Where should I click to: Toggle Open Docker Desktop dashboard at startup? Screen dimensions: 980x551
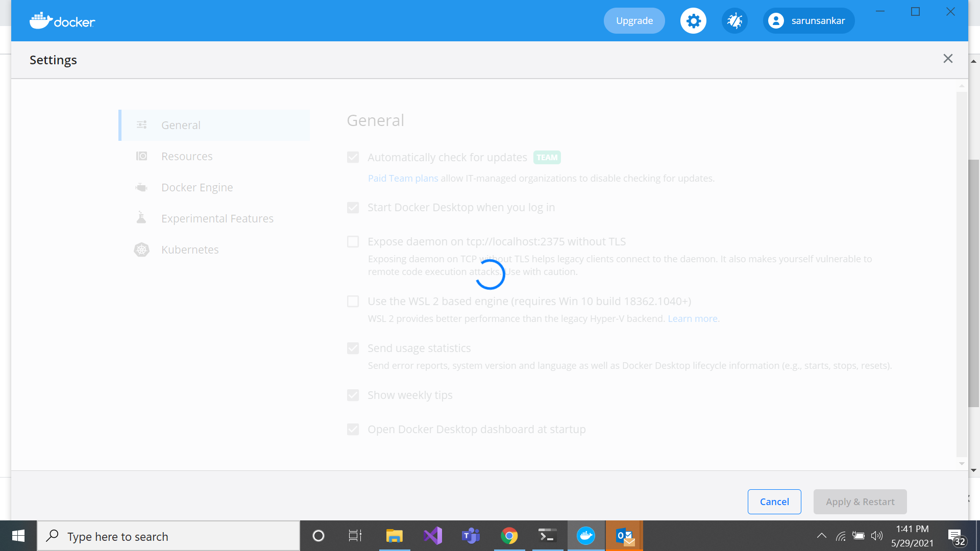[353, 430]
